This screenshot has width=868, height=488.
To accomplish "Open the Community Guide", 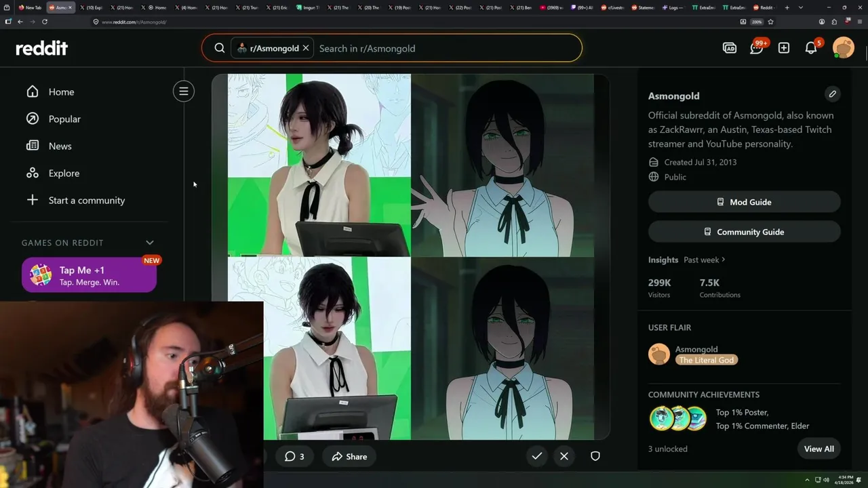I will point(744,232).
